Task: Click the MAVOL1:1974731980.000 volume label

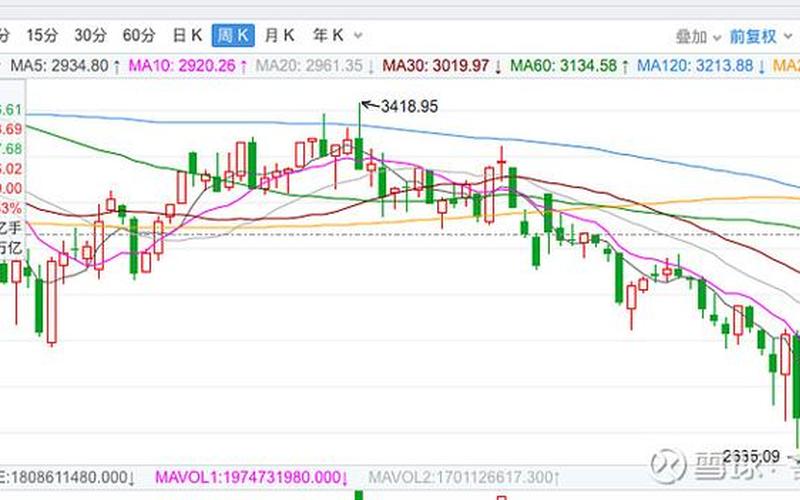Action: [x=252, y=478]
